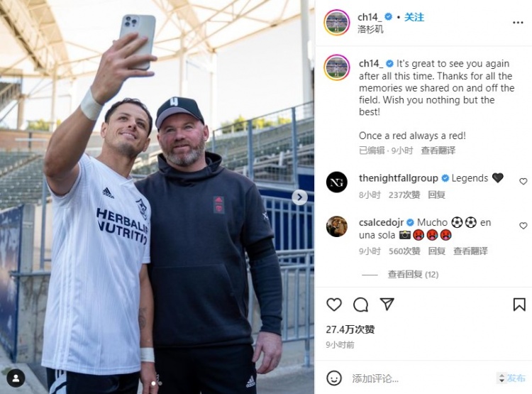This screenshot has height=394, width=532.
Task: Open comments via the speech bubble icon
Action: (x=360, y=305)
